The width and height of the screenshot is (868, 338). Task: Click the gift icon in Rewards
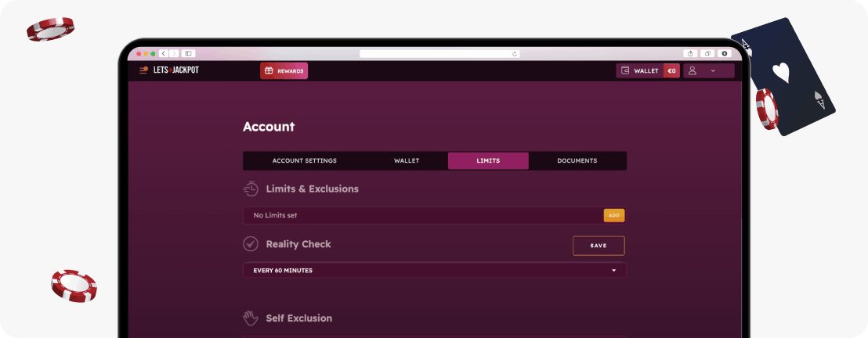pos(269,71)
